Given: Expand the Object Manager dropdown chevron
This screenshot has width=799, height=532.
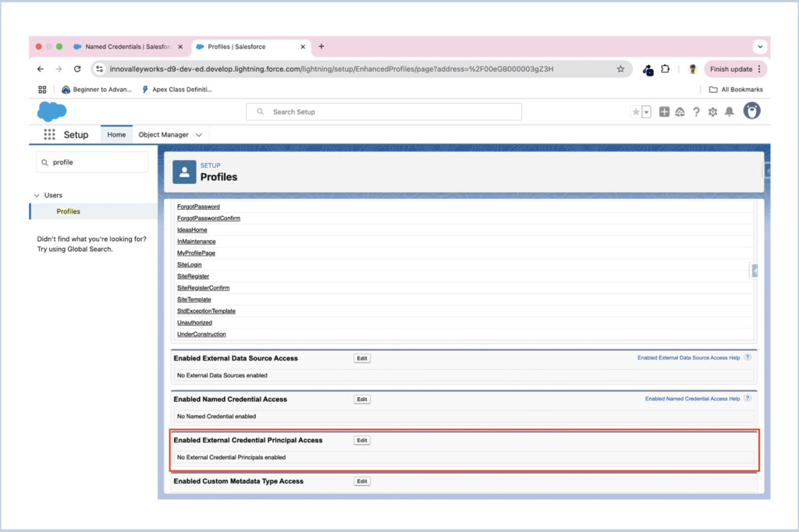Looking at the screenshot, I should (199, 134).
